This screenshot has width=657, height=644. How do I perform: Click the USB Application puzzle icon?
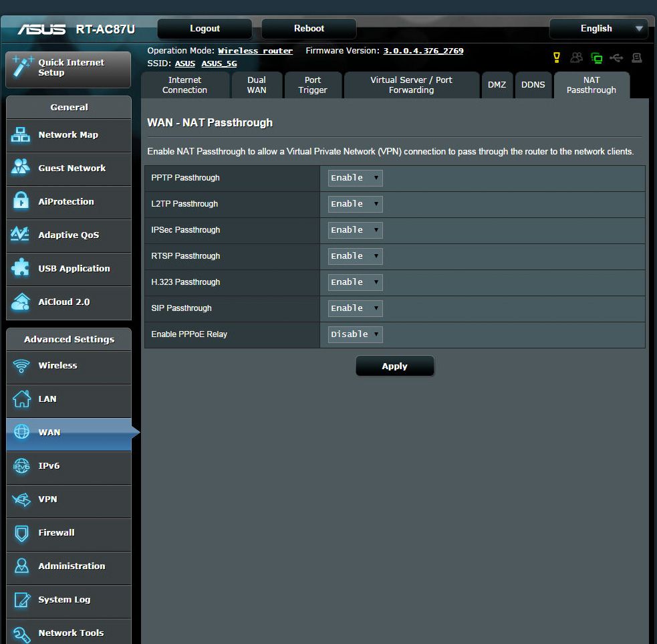pyautogui.click(x=21, y=267)
